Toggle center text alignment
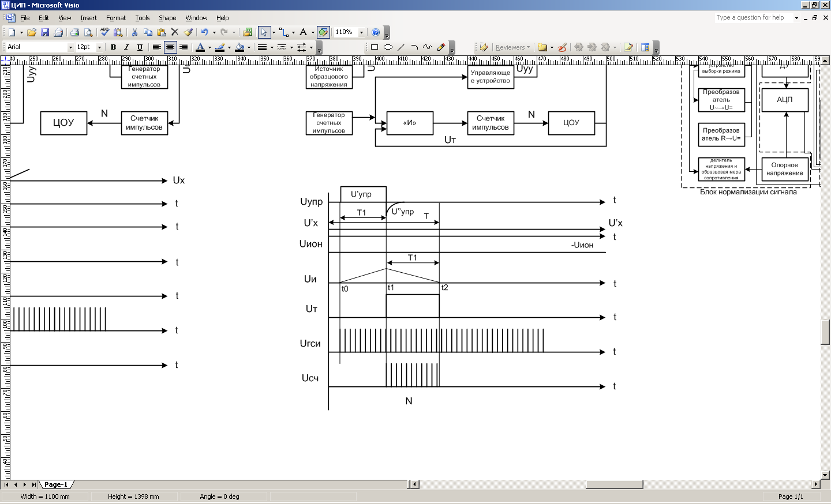Screen dimensions: 831x504 coord(170,47)
